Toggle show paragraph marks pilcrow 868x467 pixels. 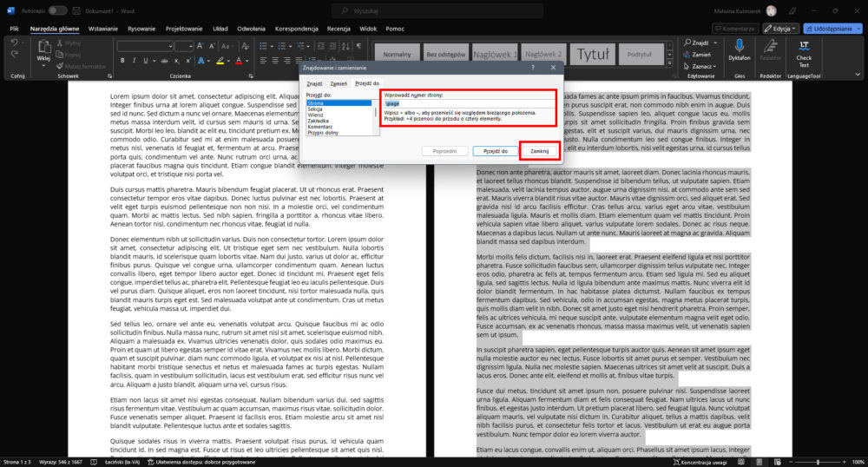click(358, 46)
